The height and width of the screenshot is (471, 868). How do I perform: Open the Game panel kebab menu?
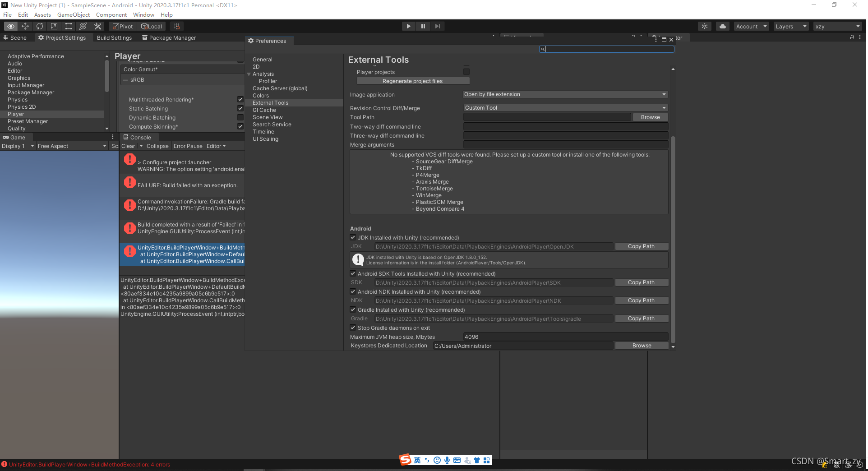[113, 137]
